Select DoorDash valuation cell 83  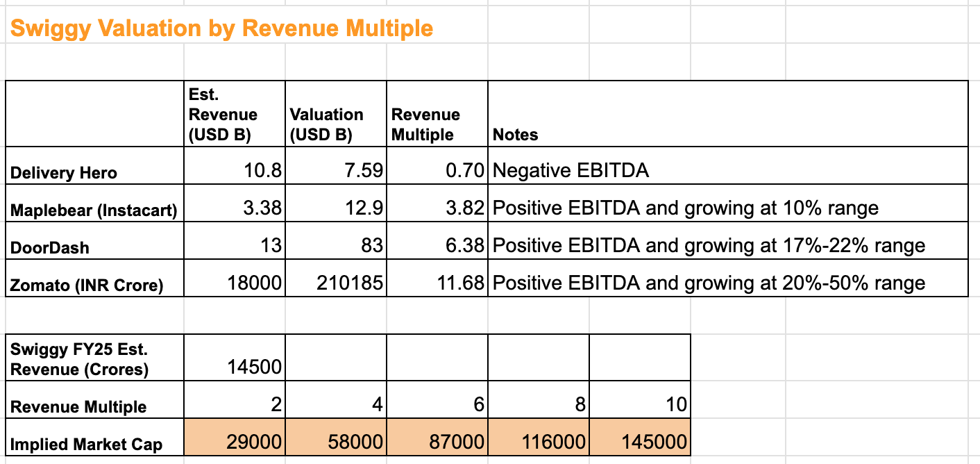coord(336,240)
